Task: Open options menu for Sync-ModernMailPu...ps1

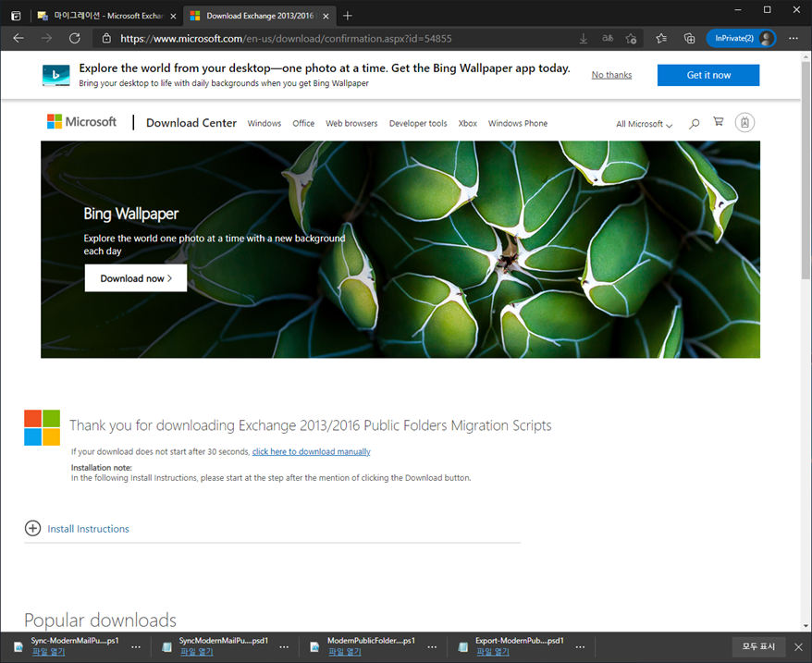Action: tap(136, 647)
